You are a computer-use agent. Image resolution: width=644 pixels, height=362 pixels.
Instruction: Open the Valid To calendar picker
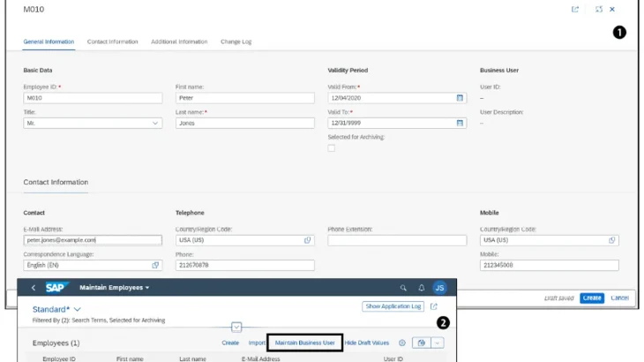click(460, 124)
